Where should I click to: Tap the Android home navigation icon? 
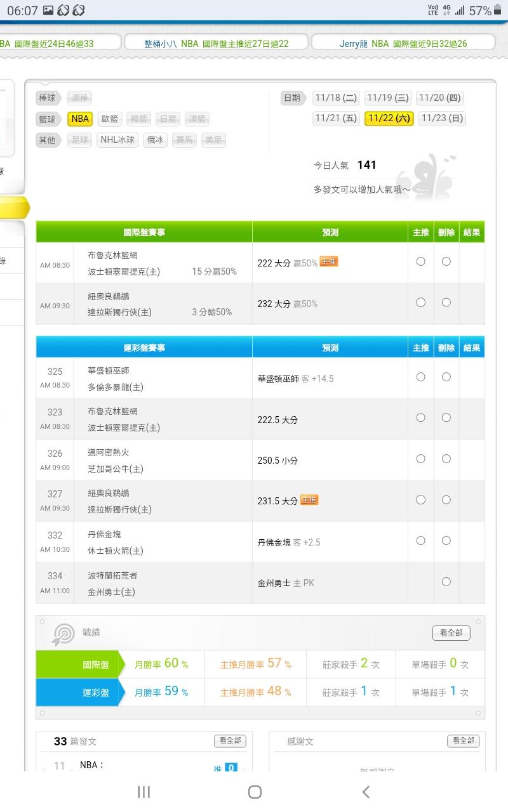coord(255,791)
